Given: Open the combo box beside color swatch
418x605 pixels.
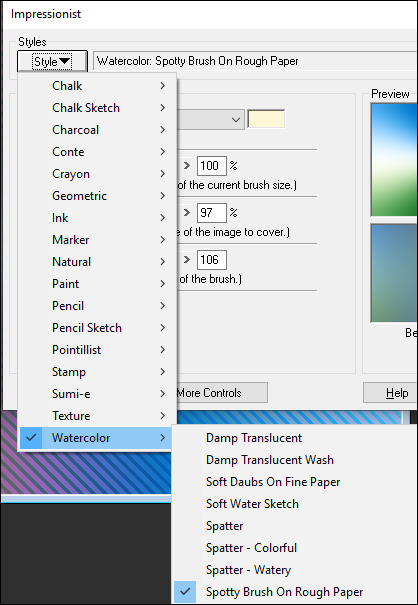Looking at the screenshot, I should (x=211, y=120).
